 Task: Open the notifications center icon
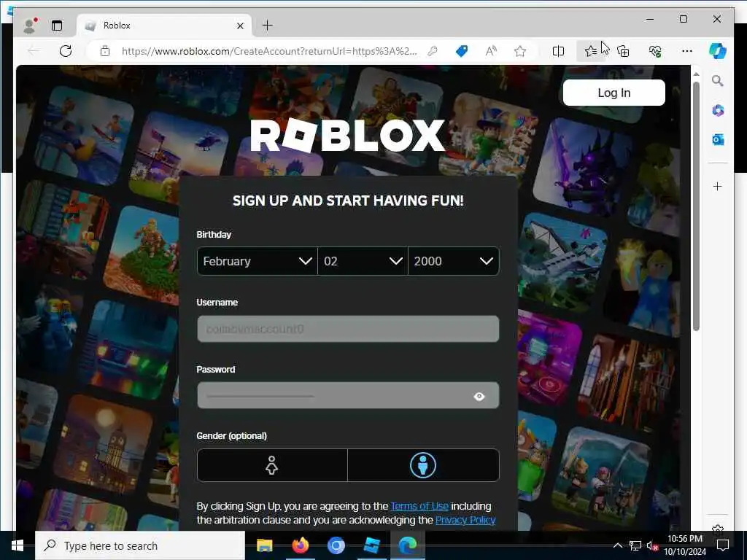click(x=723, y=545)
